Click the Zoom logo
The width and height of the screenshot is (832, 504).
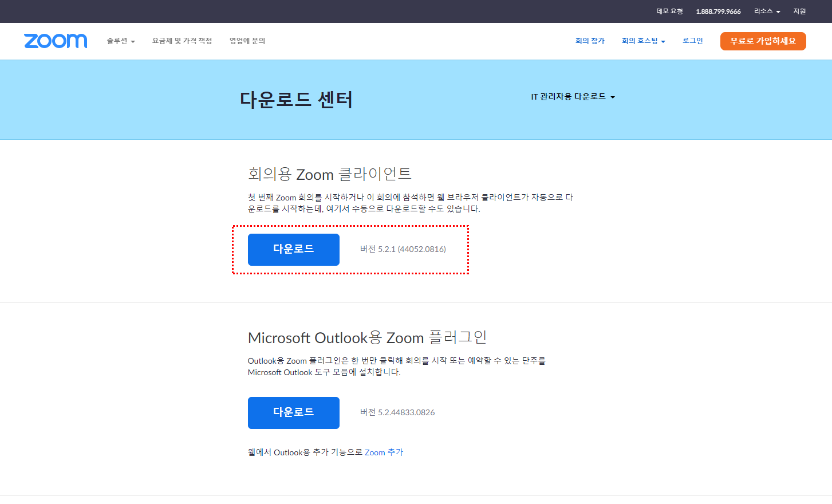tap(56, 41)
